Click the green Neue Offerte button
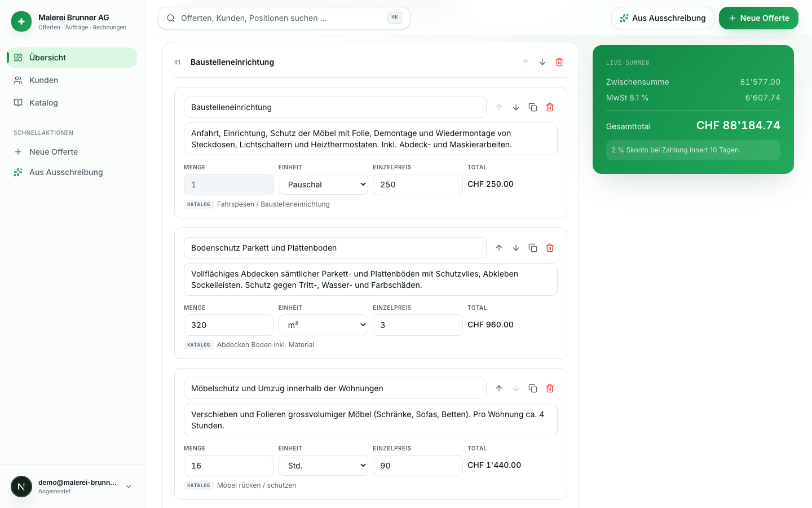 758,18
